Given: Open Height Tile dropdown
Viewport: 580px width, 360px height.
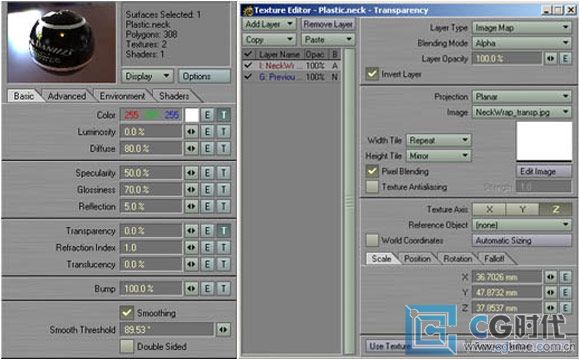Looking at the screenshot, I should coord(439,156).
